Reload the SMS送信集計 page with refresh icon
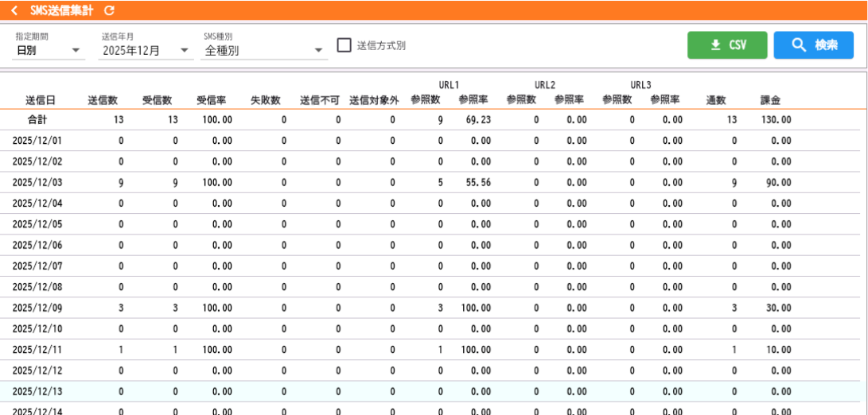This screenshot has height=415, width=868. pos(110,10)
